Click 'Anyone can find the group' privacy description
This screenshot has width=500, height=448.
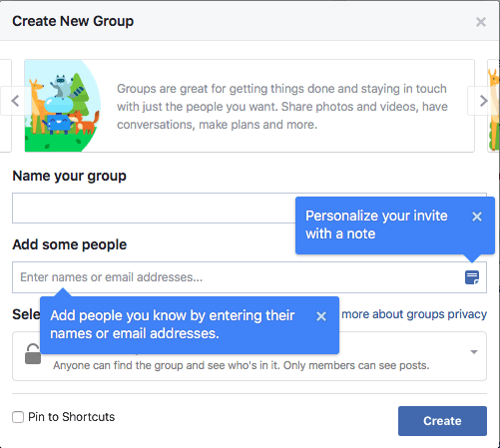click(x=242, y=365)
